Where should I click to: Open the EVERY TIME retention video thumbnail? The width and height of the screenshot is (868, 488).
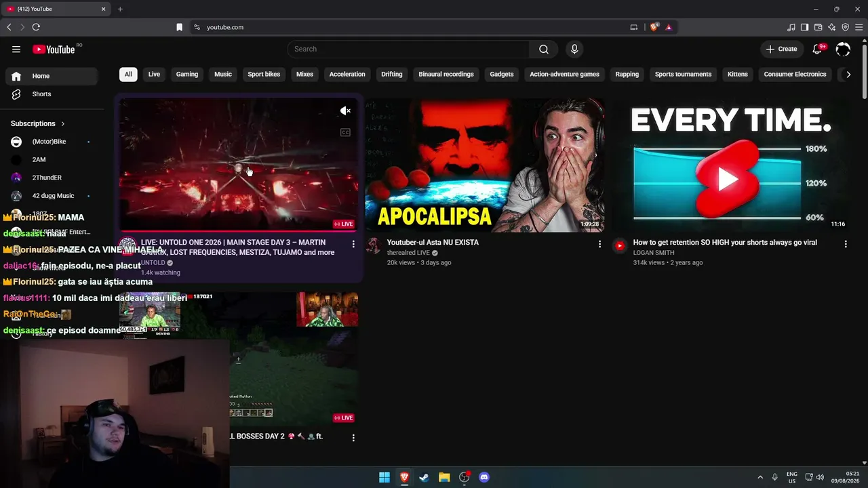pyautogui.click(x=731, y=165)
